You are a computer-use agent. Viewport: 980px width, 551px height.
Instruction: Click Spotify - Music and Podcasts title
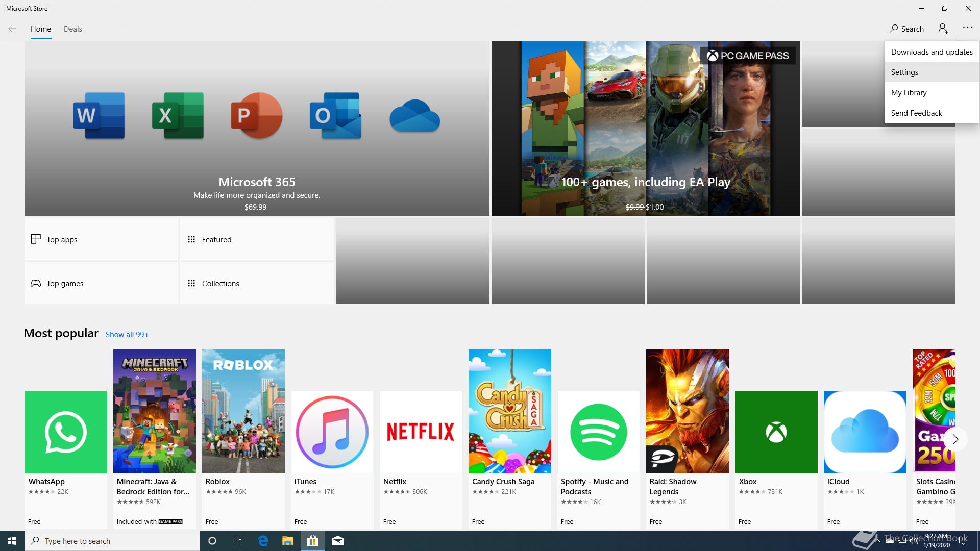pyautogui.click(x=595, y=487)
